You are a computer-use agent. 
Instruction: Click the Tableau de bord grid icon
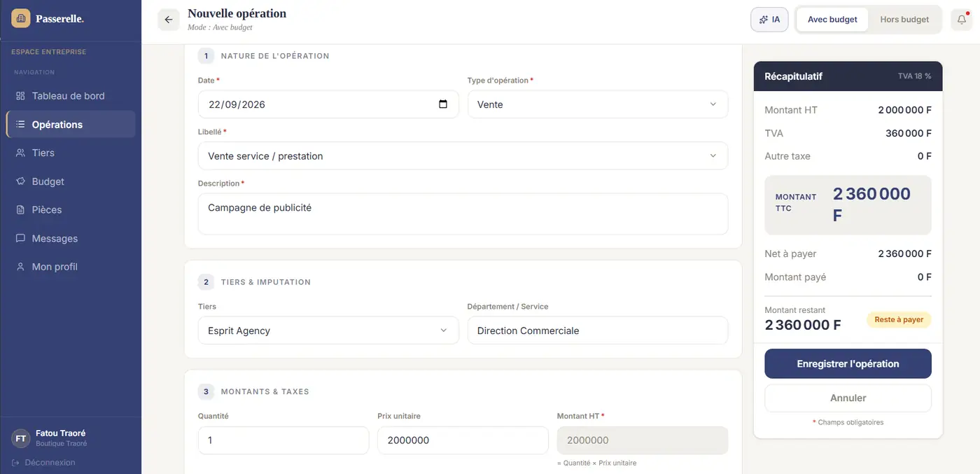click(20, 96)
